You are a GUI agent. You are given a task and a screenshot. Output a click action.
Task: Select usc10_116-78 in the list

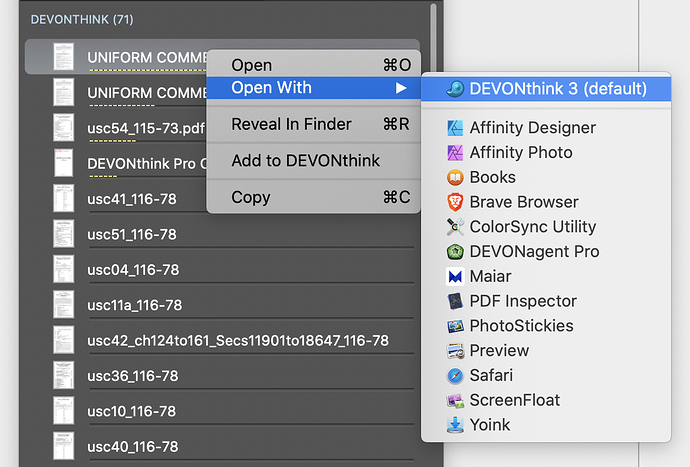pyautogui.click(x=222, y=411)
